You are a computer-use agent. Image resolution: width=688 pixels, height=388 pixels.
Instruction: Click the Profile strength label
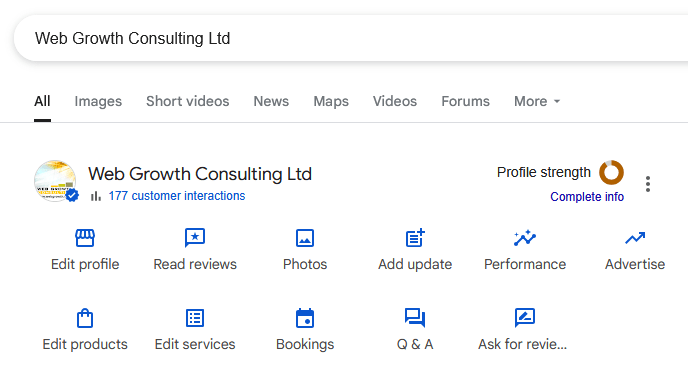pyautogui.click(x=544, y=172)
